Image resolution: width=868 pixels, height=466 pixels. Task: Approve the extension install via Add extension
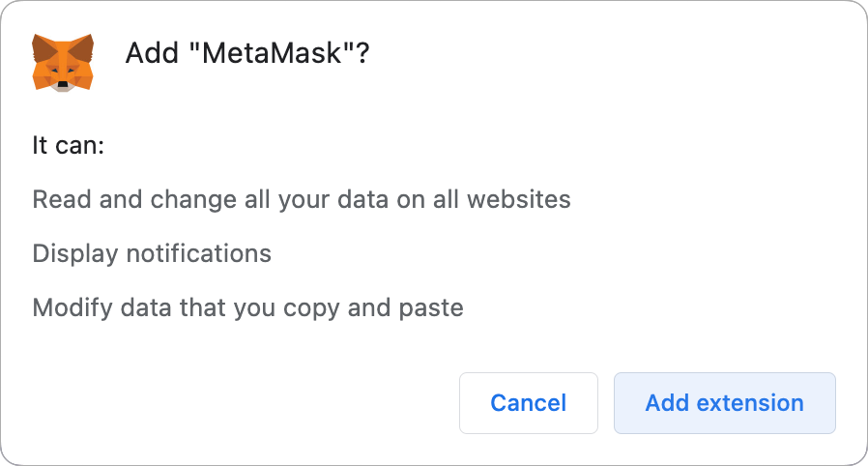pos(724,403)
